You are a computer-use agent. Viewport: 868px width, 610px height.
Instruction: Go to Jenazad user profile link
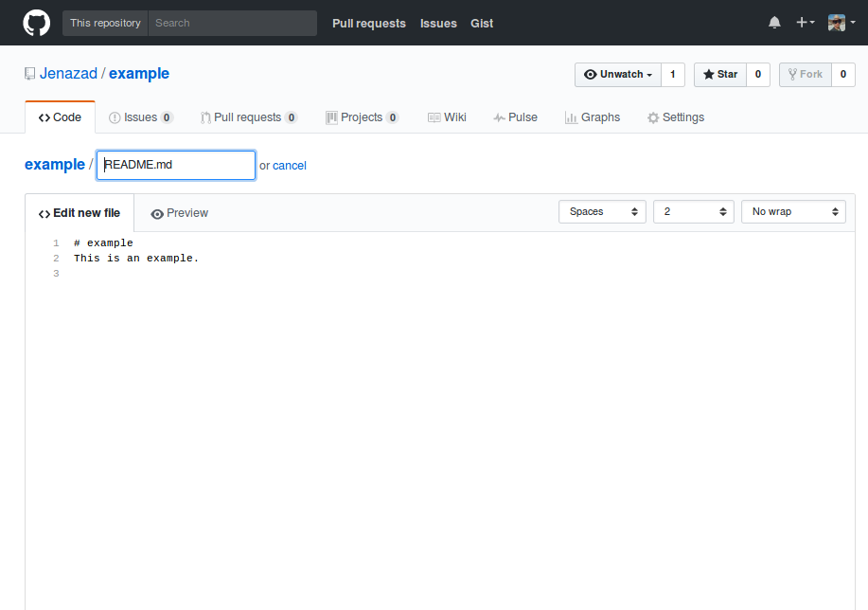[69, 74]
